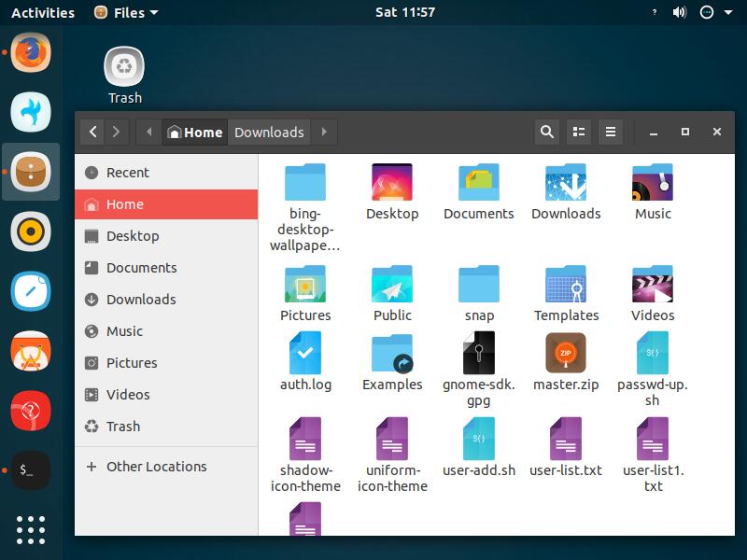The height and width of the screenshot is (560, 747).
Task: Open Activities overview
Action: tap(43, 12)
